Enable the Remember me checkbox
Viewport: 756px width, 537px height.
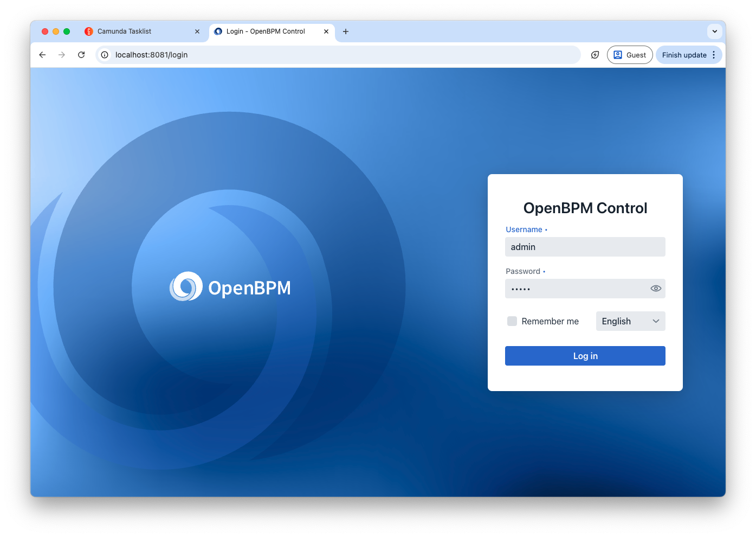512,321
